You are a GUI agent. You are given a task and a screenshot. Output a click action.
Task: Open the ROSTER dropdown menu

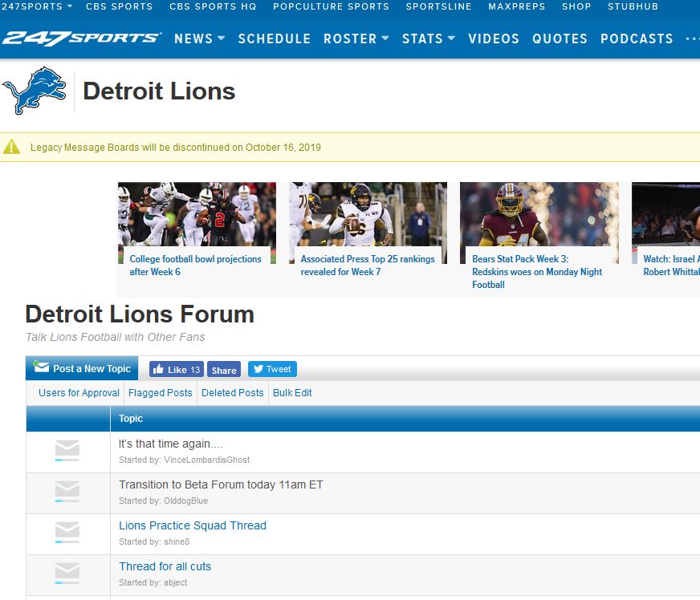[356, 39]
